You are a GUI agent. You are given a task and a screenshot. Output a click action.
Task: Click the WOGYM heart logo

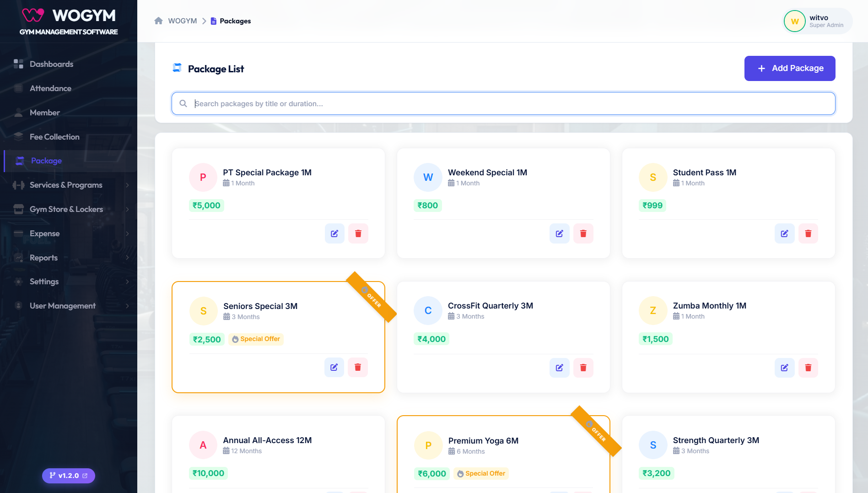click(33, 16)
